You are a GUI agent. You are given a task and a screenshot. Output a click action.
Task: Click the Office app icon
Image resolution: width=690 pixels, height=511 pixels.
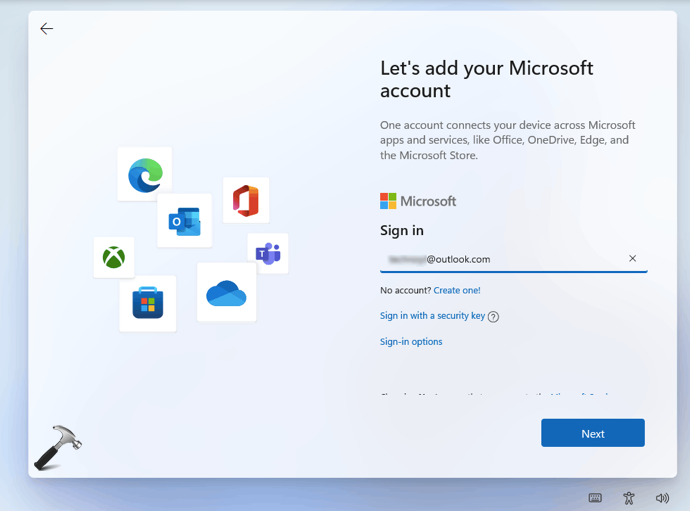[x=246, y=201]
